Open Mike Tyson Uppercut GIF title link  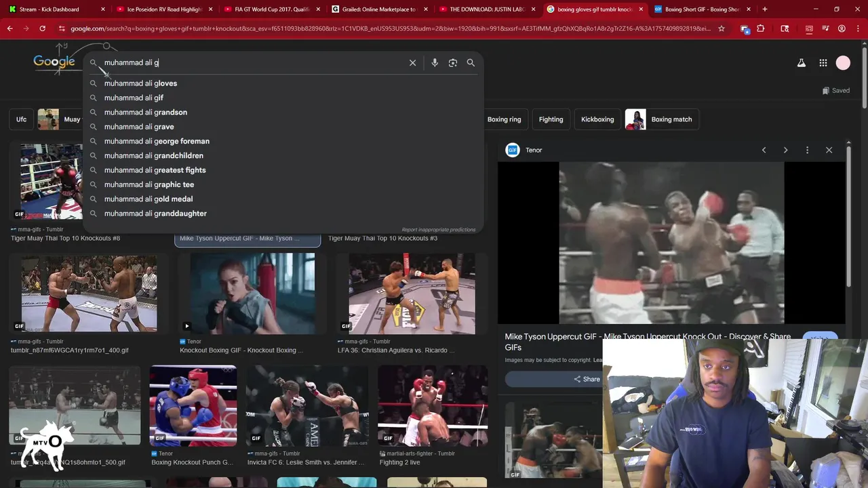[x=648, y=342]
